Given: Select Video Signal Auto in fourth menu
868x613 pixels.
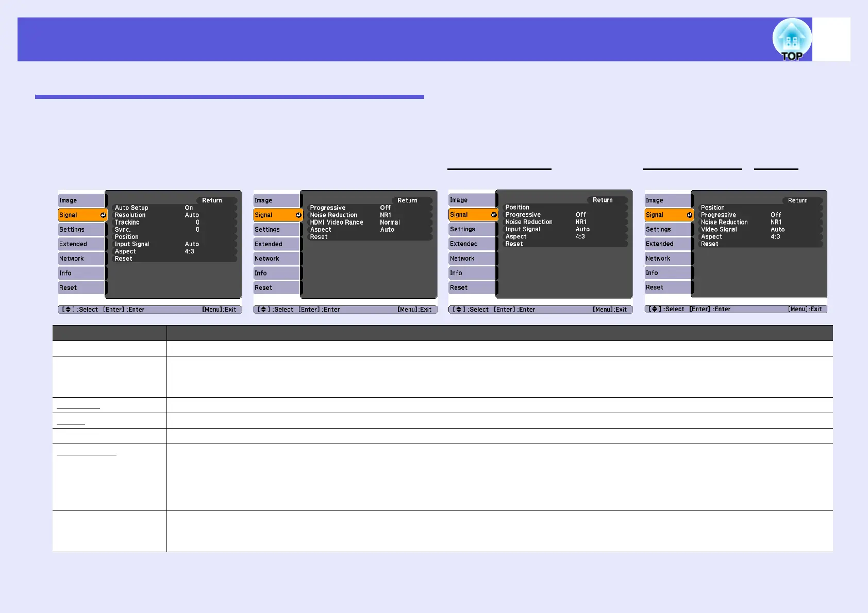Looking at the screenshot, I should (760, 229).
